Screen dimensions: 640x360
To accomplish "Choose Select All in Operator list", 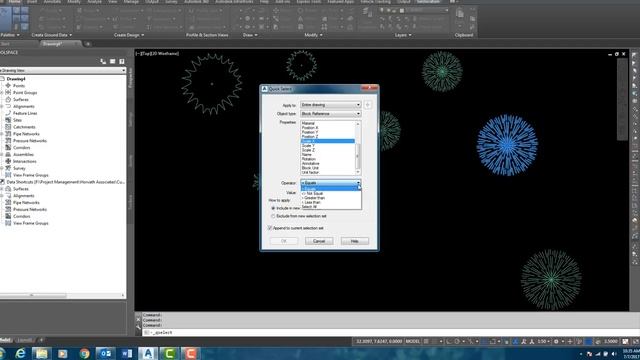I will [x=331, y=207].
